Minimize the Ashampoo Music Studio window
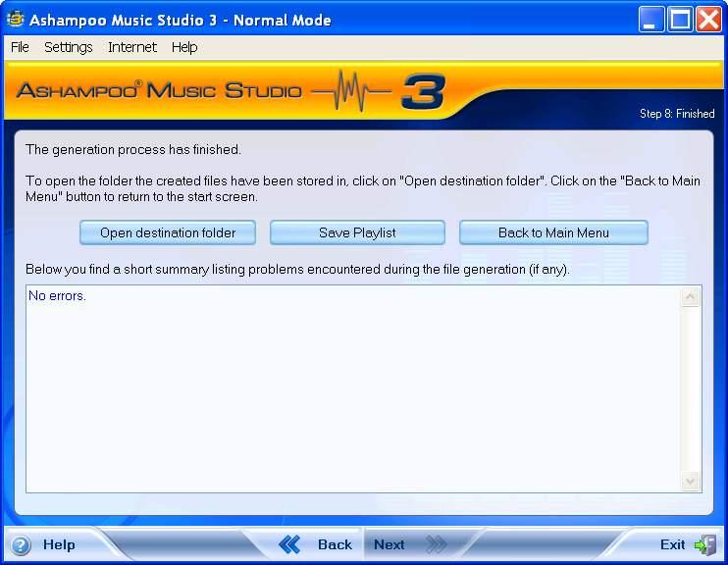Viewport: 728px width, 565px height. pos(651,20)
